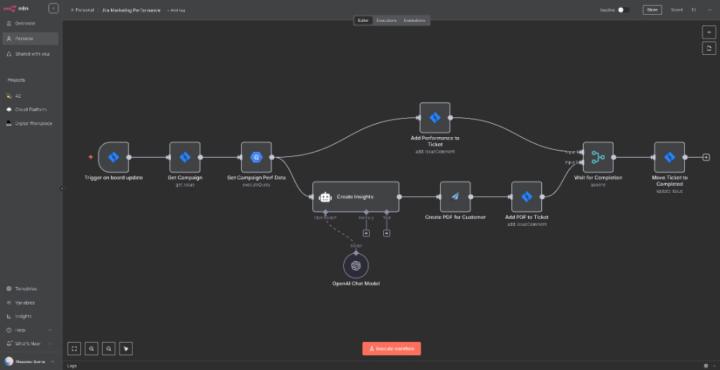Open the Get Campaign Perf Data node
The height and width of the screenshot is (370, 720).
256,157
